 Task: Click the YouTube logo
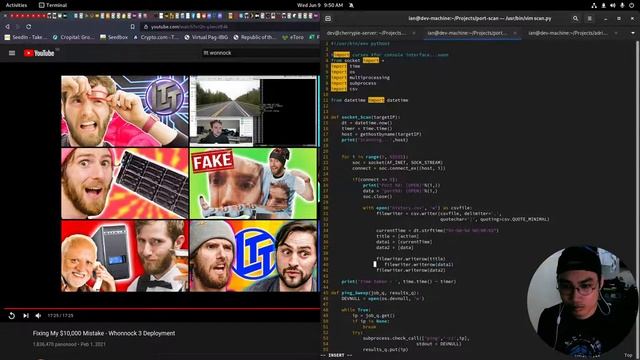tap(39, 53)
